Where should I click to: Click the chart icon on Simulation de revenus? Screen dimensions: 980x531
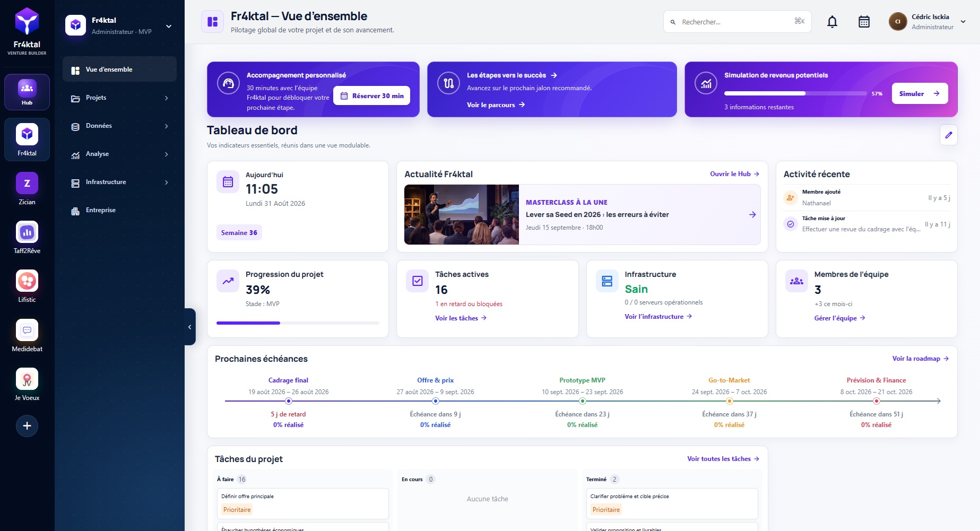click(x=706, y=84)
